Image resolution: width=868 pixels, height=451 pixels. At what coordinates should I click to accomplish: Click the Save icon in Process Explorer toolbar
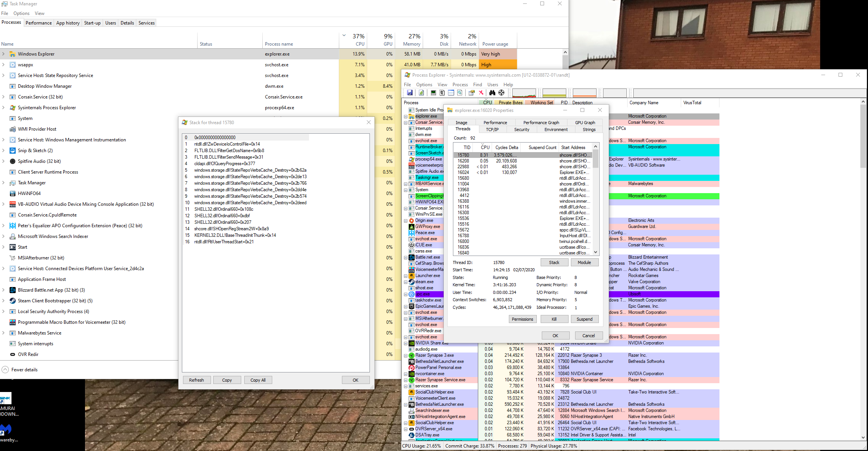click(x=410, y=93)
